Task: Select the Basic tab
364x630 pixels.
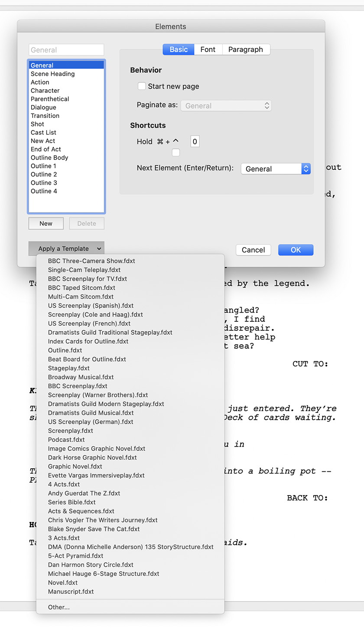Action: [x=179, y=49]
